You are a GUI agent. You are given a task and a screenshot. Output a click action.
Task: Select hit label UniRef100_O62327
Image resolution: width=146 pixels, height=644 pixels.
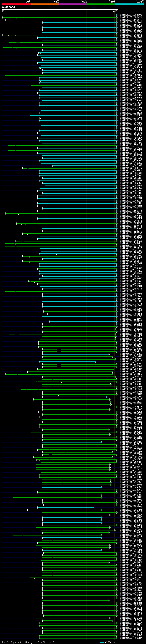(x=131, y=376)
